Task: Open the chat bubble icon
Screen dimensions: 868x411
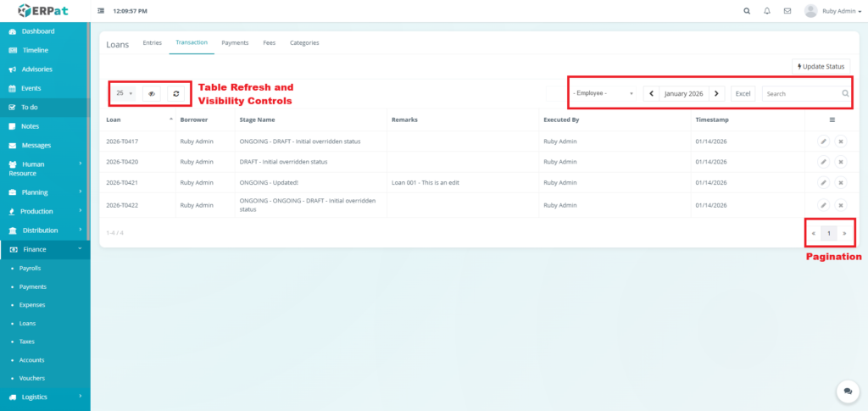Action: click(x=847, y=391)
